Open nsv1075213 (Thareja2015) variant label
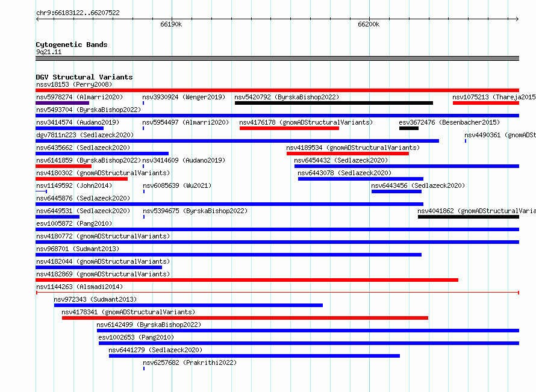This screenshot has width=536, height=392. (x=494, y=97)
